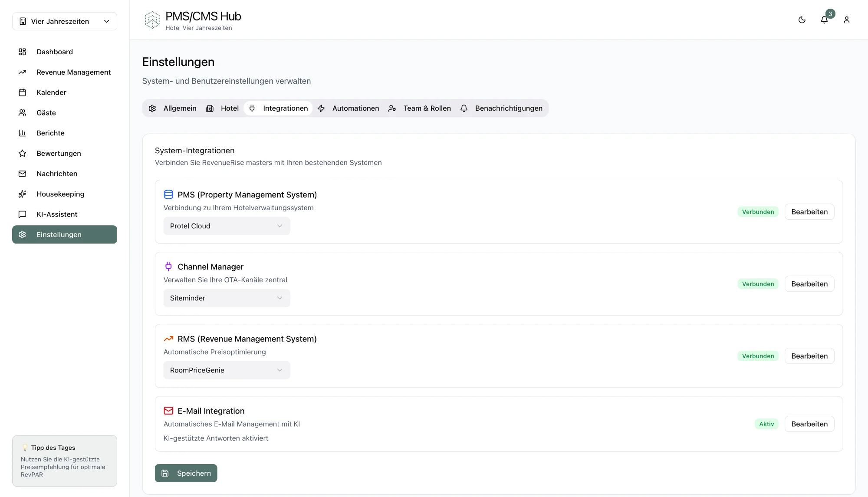Go to KI-Assistent chat section
Viewport: 868px width, 497px height.
coord(57,214)
